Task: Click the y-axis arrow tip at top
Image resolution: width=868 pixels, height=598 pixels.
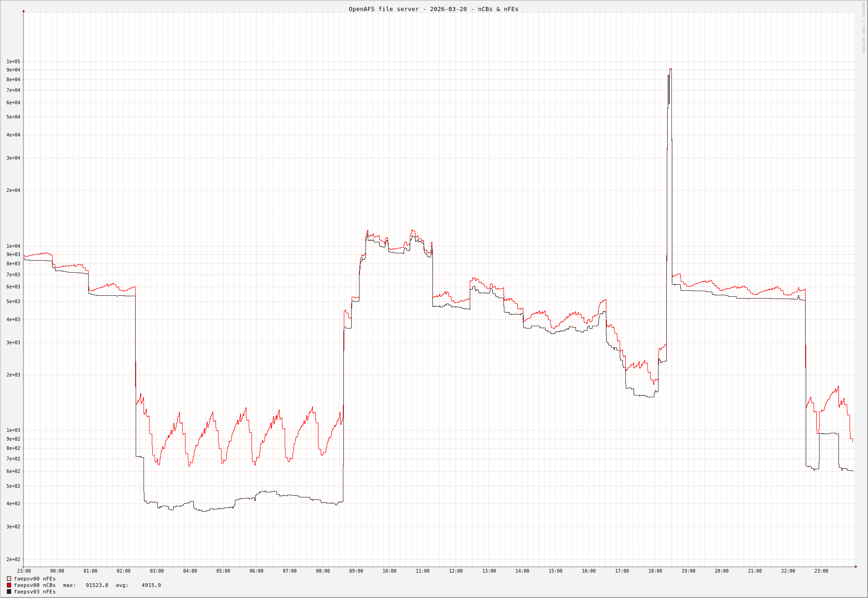Action: 24,11
